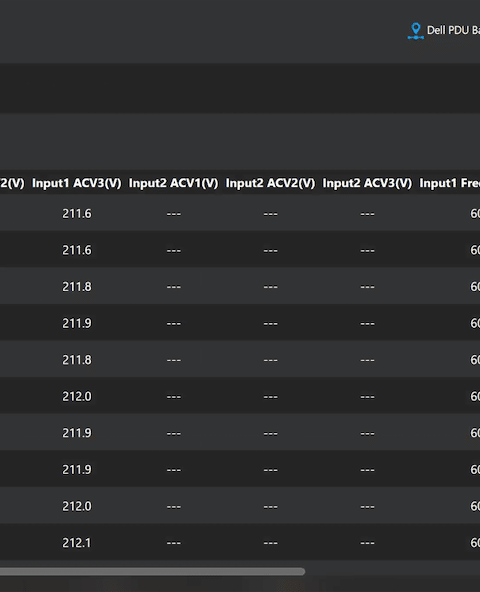The image size is (480, 592).
Task: Click Input2 ACV1 dash in first row
Action: (x=174, y=214)
